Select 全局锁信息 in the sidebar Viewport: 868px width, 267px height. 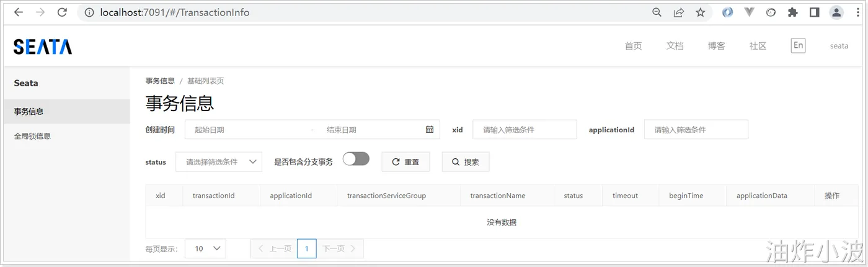point(66,136)
